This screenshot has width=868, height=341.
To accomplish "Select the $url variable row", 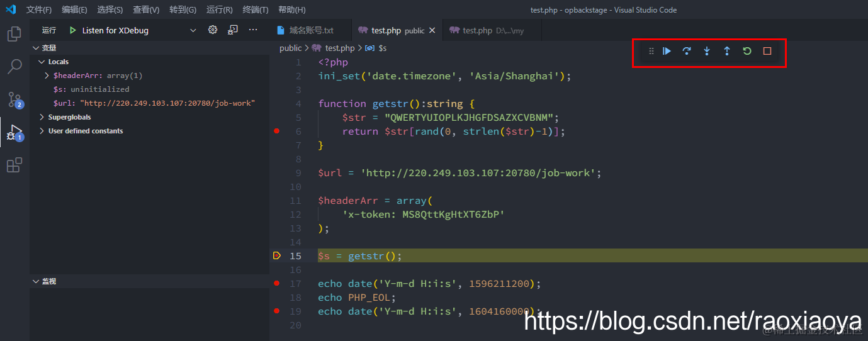I will pos(150,103).
